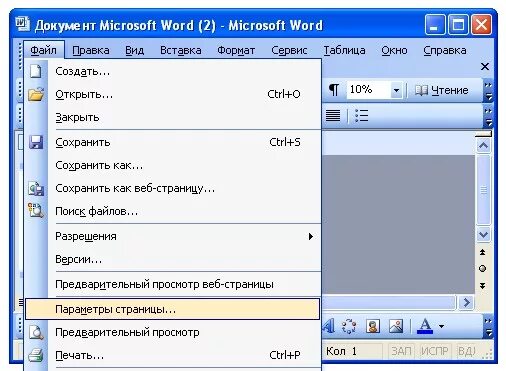The height and width of the screenshot is (371, 506).
Task: Select Сохранить как... entry
Action: pyautogui.click(x=173, y=165)
